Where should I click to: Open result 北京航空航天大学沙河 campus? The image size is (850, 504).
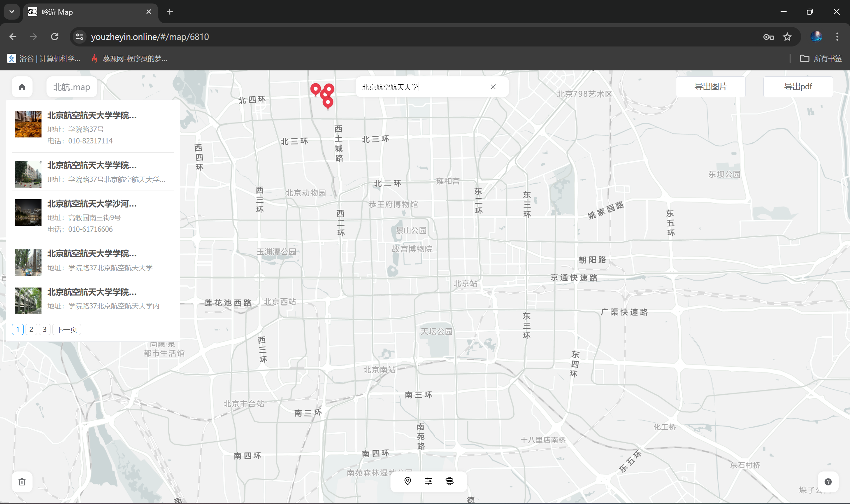click(x=93, y=216)
